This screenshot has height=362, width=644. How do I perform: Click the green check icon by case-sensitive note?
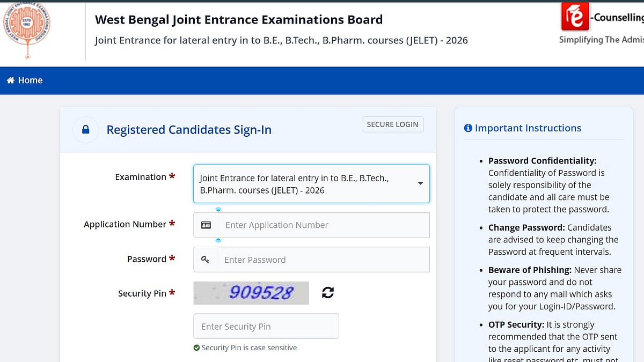196,348
